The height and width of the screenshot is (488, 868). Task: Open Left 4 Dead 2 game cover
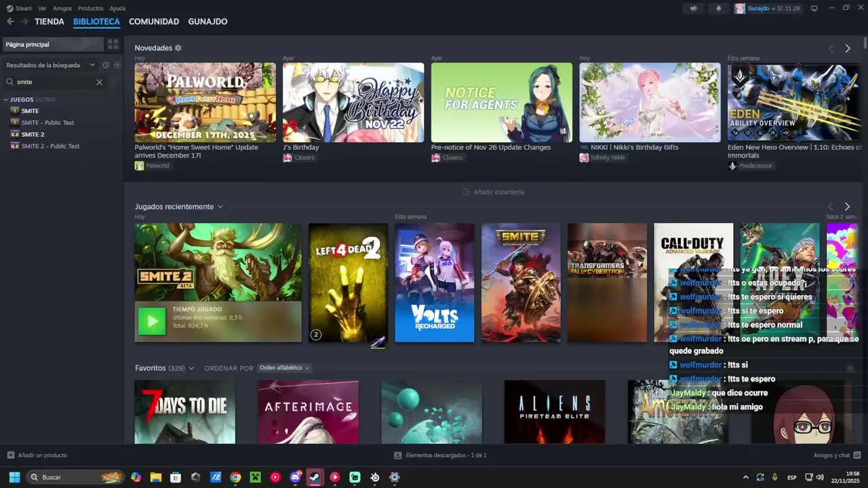(x=348, y=283)
